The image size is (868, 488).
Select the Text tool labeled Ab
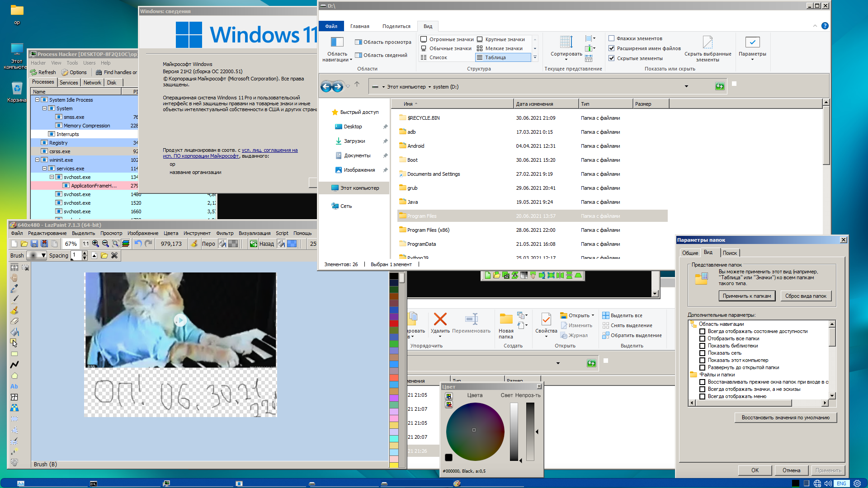point(14,387)
